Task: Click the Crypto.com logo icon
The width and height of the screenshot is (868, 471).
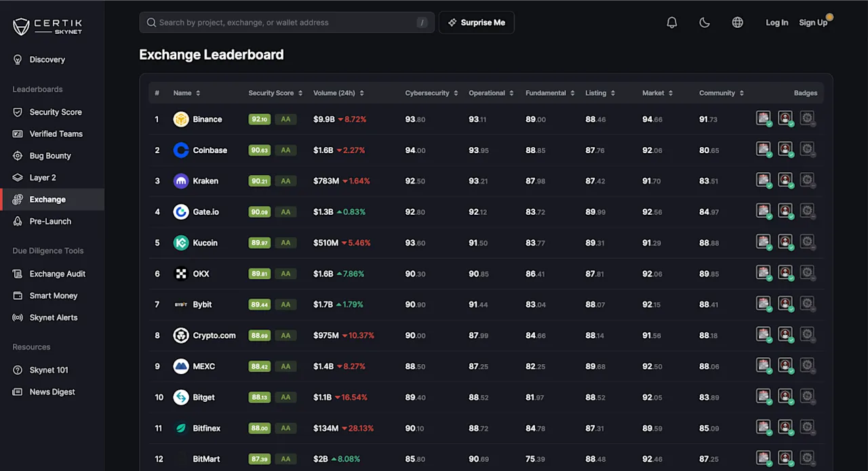Action: tap(181, 335)
